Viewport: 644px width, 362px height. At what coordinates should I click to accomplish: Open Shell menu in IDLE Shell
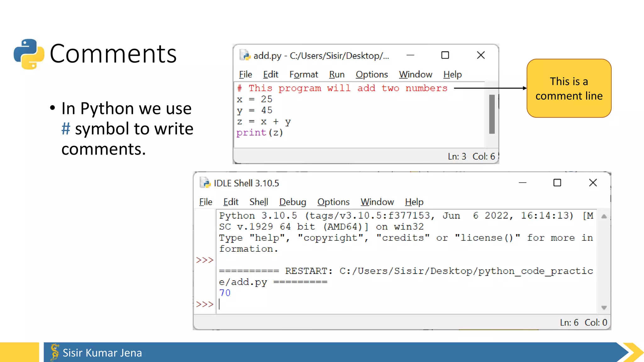click(x=258, y=202)
